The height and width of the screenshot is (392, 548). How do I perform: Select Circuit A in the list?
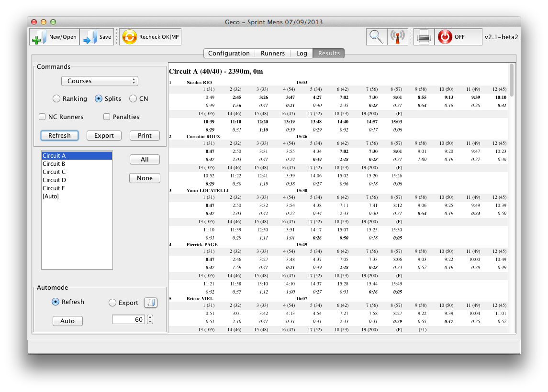(77, 156)
